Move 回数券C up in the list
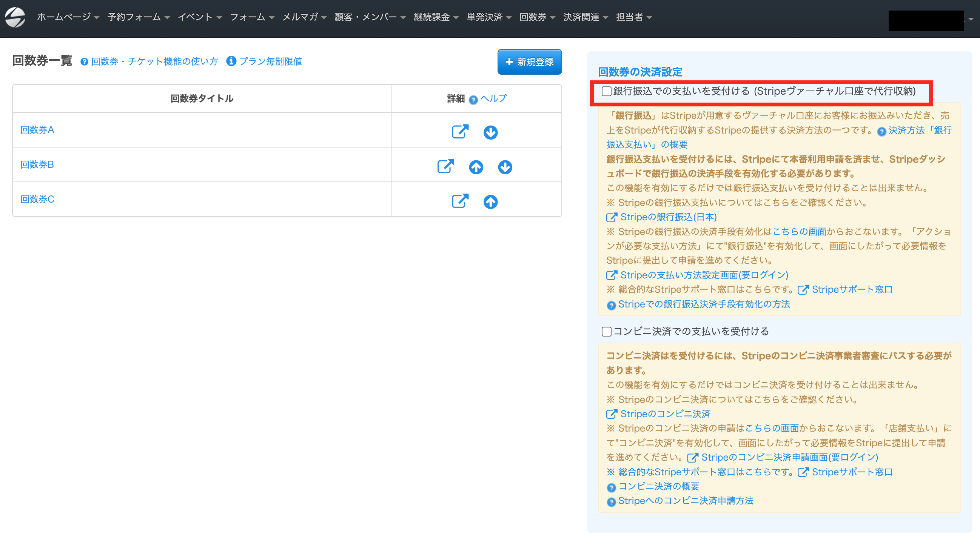 coord(491,202)
